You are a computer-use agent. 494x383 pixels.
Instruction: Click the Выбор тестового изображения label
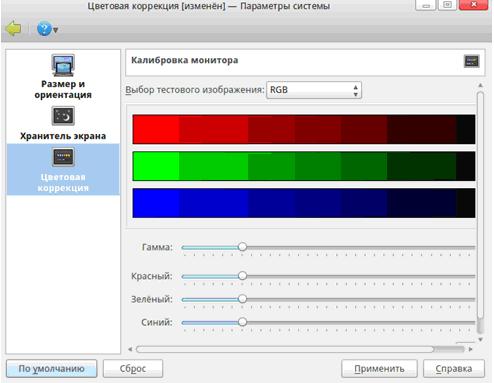pyautogui.click(x=195, y=90)
